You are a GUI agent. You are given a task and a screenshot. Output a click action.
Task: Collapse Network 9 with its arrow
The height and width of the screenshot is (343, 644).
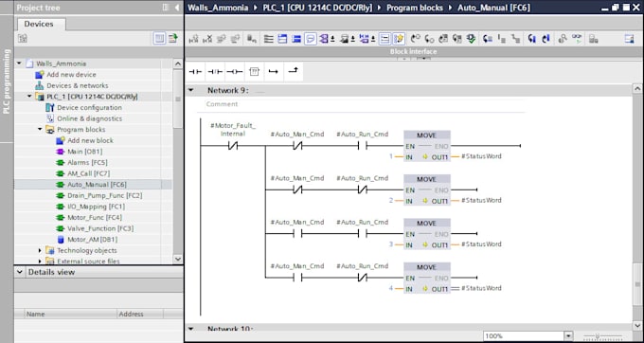click(190, 90)
